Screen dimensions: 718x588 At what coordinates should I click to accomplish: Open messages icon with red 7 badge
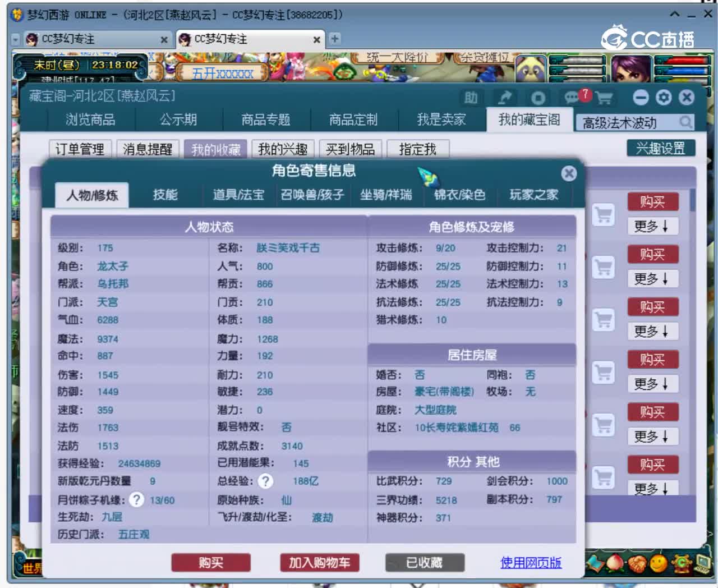coord(573,98)
